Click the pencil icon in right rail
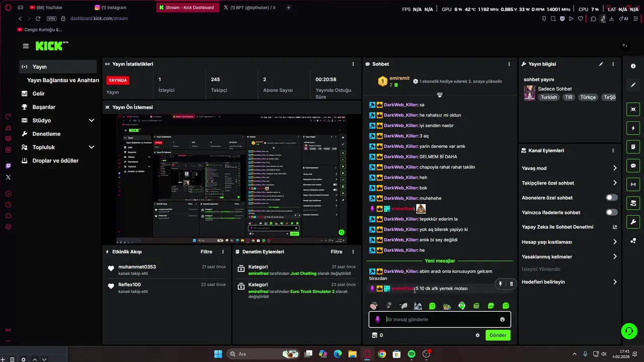644x362 pixels. tap(633, 85)
